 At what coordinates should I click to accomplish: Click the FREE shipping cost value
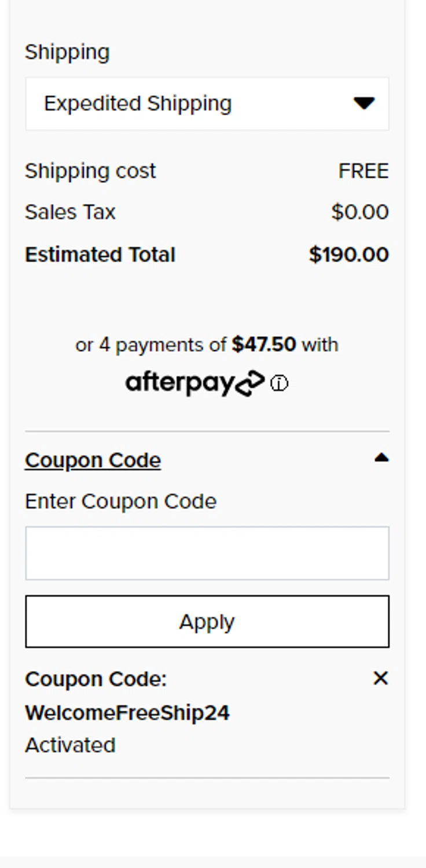[363, 171]
